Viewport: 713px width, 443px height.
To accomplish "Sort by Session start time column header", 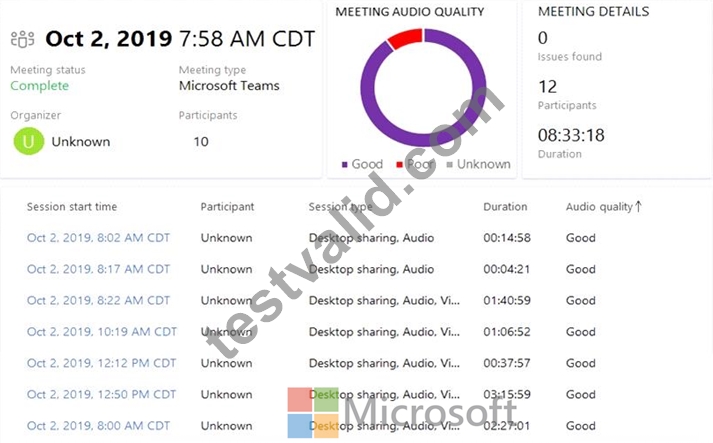I will coord(72,207).
